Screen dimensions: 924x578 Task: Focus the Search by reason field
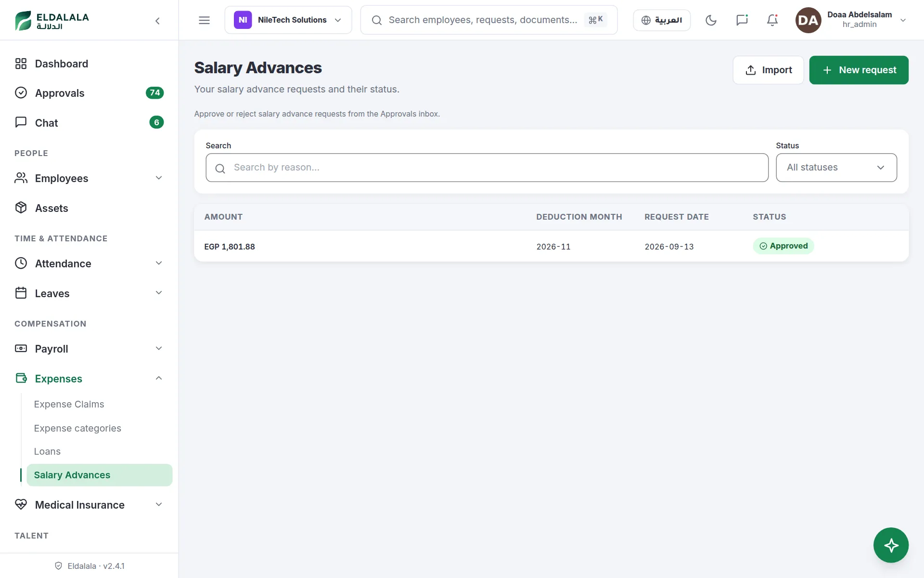[x=487, y=168]
